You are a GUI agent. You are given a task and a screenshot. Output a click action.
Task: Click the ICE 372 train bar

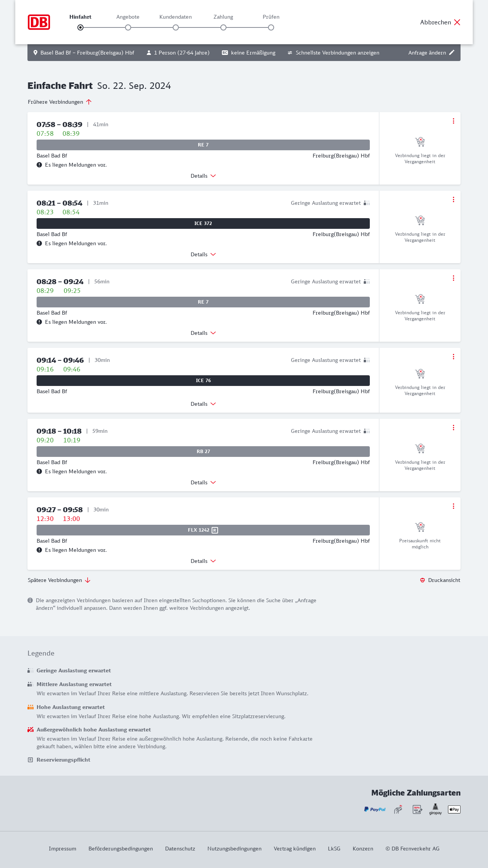(x=203, y=223)
